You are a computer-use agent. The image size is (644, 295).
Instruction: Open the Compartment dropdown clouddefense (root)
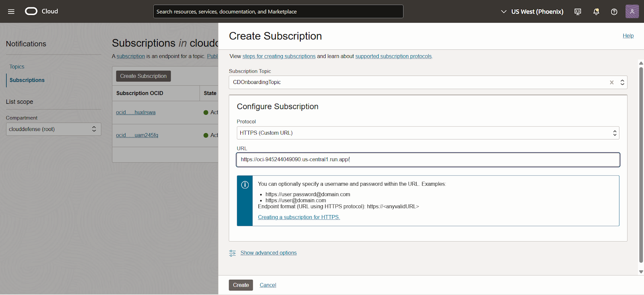point(54,129)
